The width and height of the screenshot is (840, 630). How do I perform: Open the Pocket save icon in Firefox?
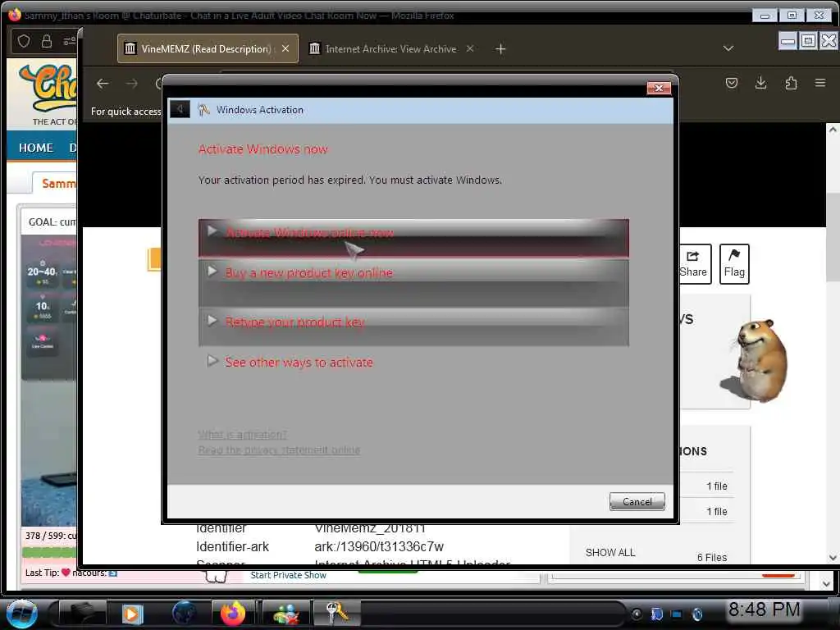[x=731, y=83]
